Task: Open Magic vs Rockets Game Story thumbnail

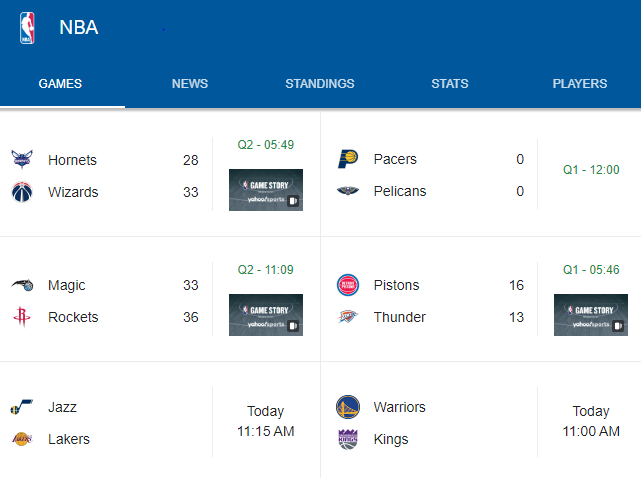Action: (x=265, y=314)
